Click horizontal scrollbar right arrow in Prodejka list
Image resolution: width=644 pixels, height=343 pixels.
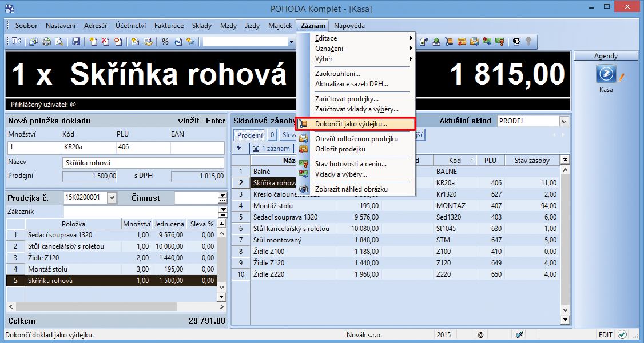222,306
